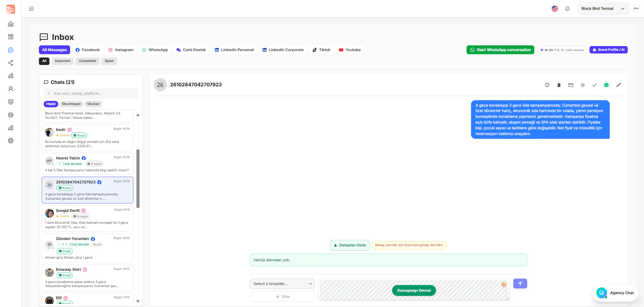Open Hasret Yalcin's conversation
This screenshot has height=307, width=644.
87,164
